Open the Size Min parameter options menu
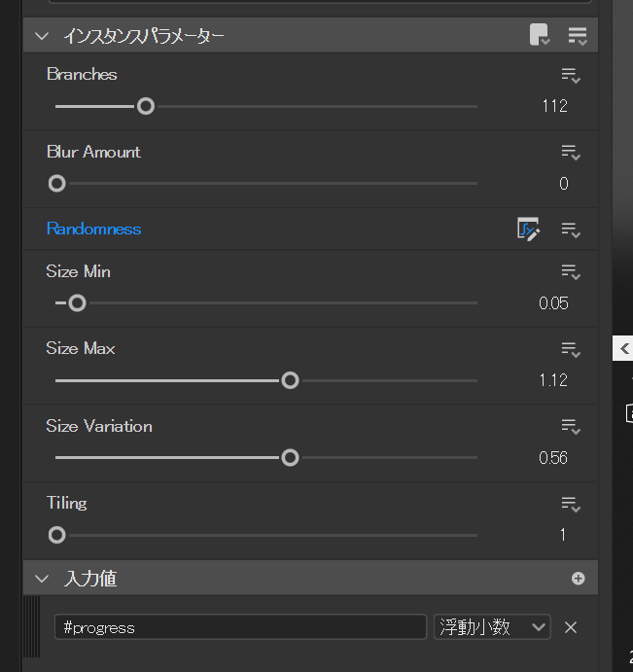Screen dimensions: 633x672 (571, 272)
